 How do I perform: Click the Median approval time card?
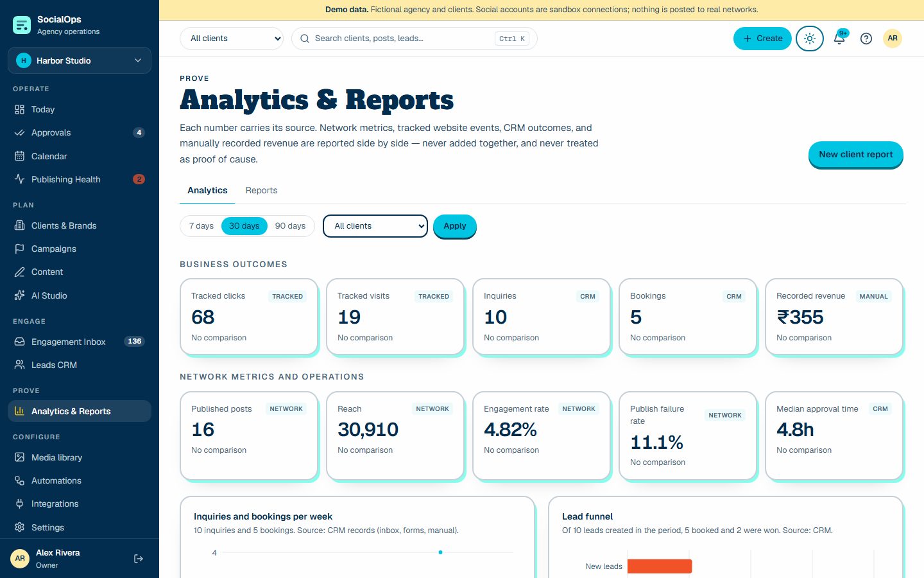click(x=834, y=435)
